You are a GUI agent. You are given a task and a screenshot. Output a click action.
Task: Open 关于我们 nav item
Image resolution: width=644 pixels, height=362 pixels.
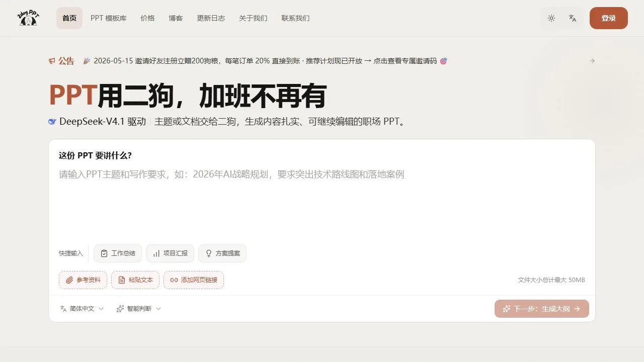(253, 18)
